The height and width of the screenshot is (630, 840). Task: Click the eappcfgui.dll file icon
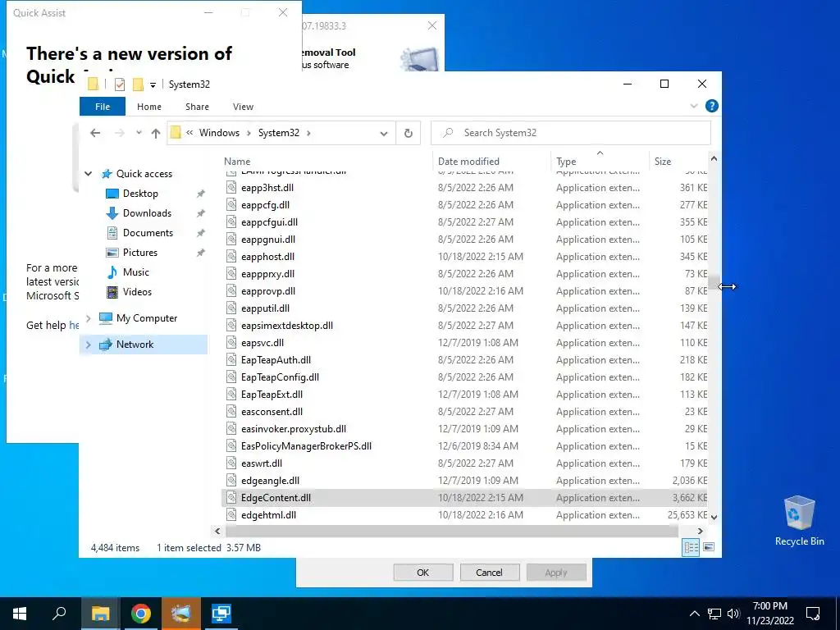point(231,221)
